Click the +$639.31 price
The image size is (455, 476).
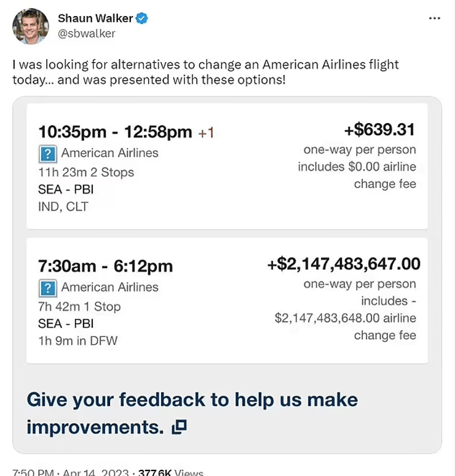pyautogui.click(x=379, y=130)
